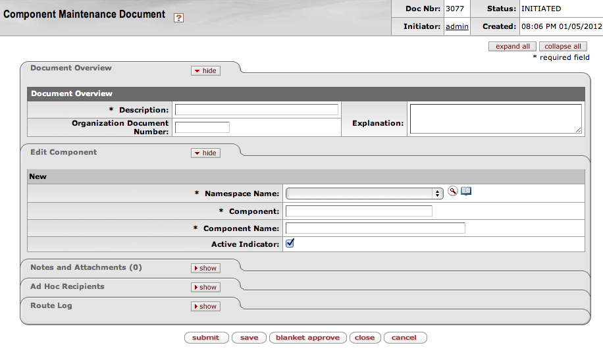Click the blanket approve button
The width and height of the screenshot is (603, 364).
coord(308,338)
